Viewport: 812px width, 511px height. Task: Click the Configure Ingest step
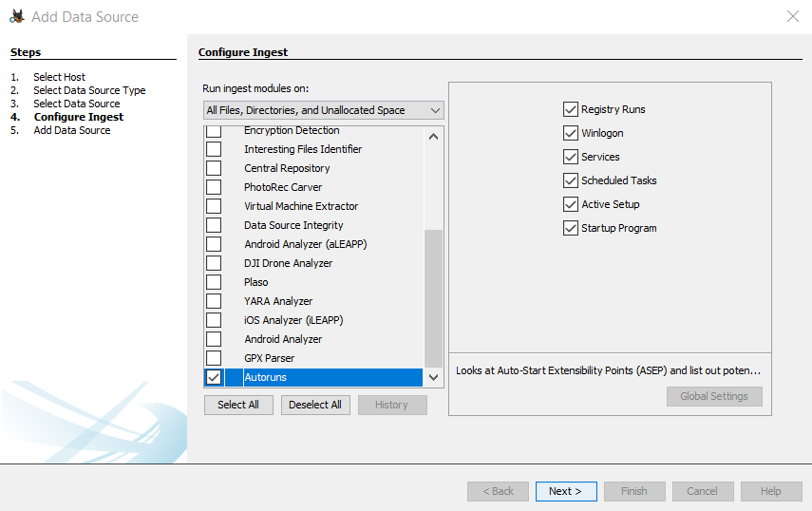tap(79, 117)
